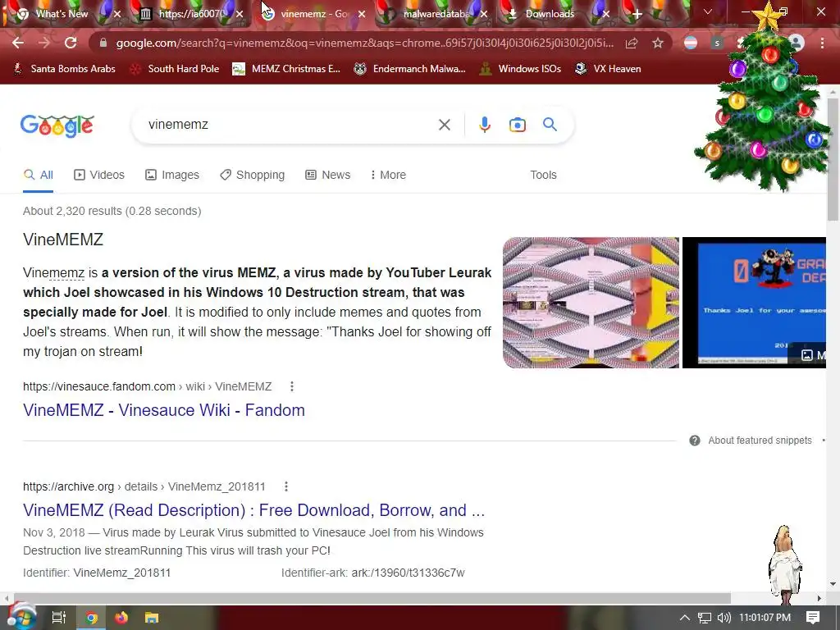
Task: Open the MEMZ Christmas E... bookmark
Action: [286, 69]
